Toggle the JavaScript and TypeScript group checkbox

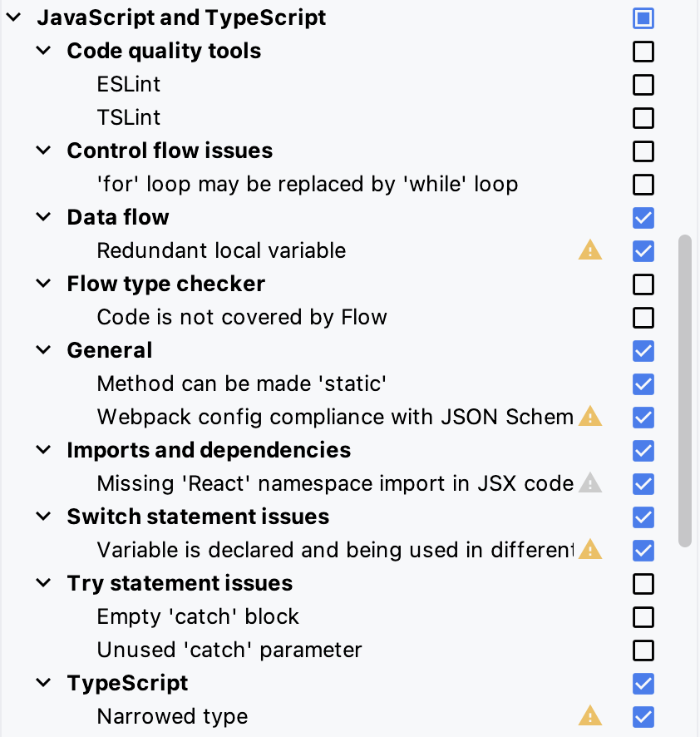pos(643,18)
